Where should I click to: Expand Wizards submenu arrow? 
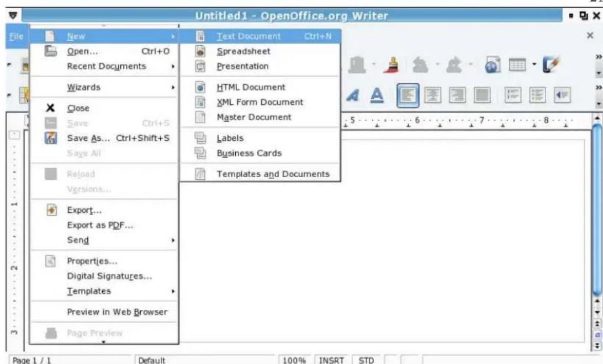173,88
